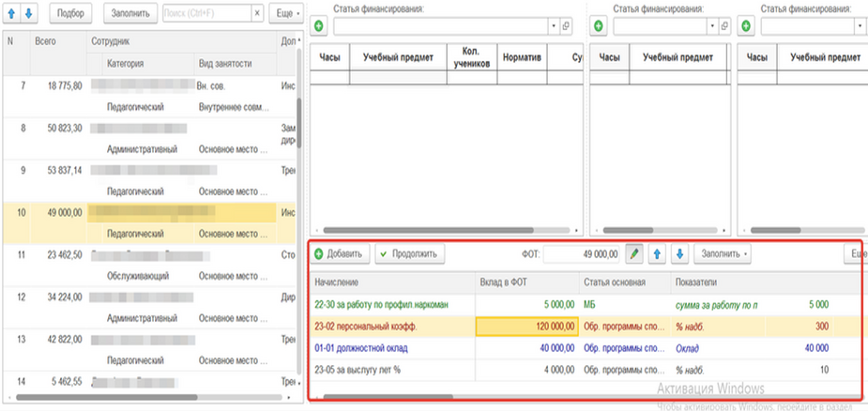Click the green plus in the middle financing panel

598,26
